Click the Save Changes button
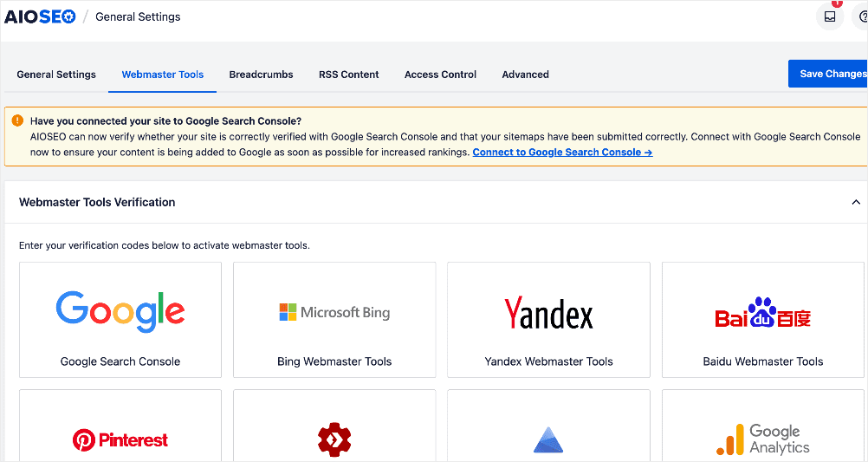This screenshot has height=462, width=868. (828, 74)
